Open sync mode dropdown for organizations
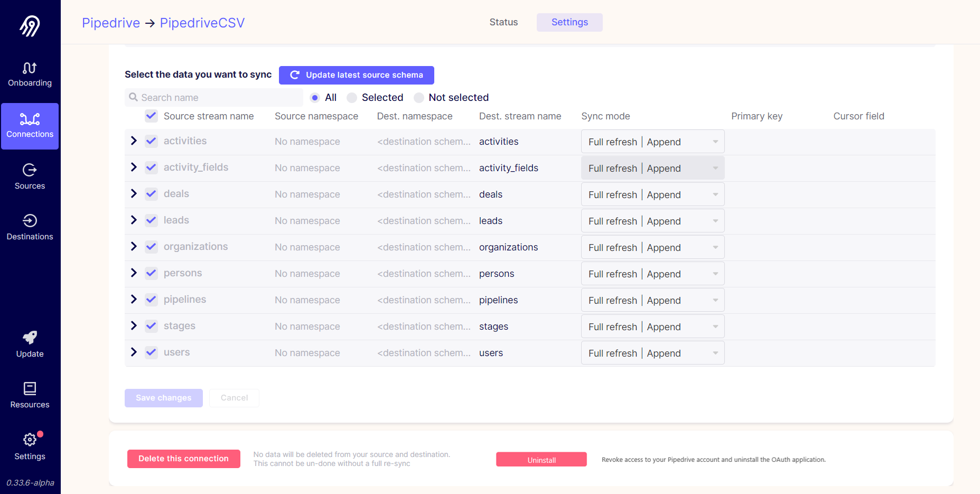Screen dimensions: 980x494 (652, 247)
